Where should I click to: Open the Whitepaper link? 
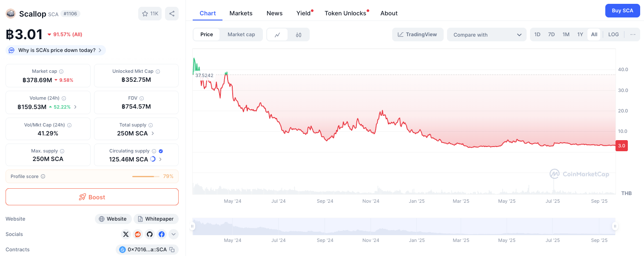(156, 219)
